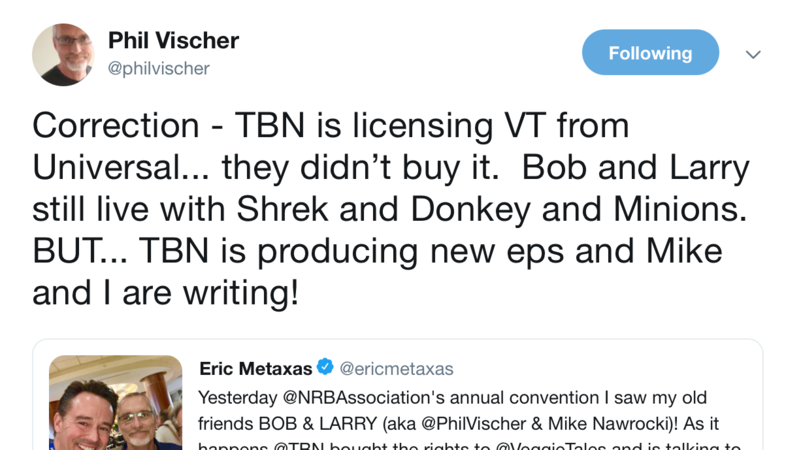The width and height of the screenshot is (800, 450).
Task: Click the @philvischer handle under the name
Action: tap(159, 68)
